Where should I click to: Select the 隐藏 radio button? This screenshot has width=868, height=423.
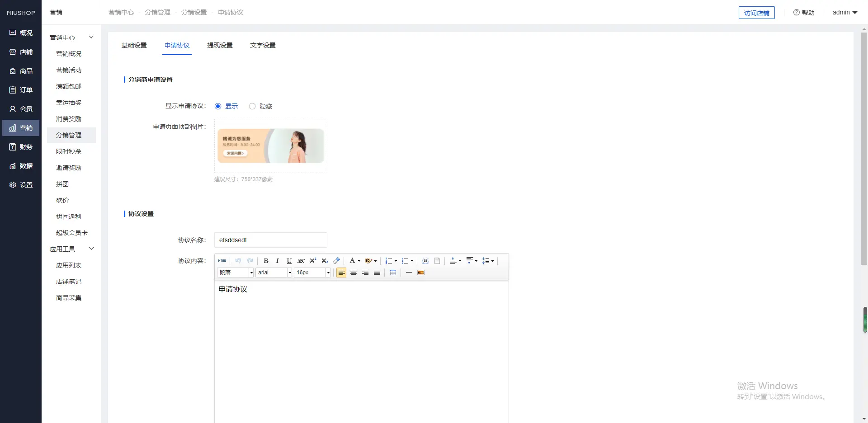(252, 106)
